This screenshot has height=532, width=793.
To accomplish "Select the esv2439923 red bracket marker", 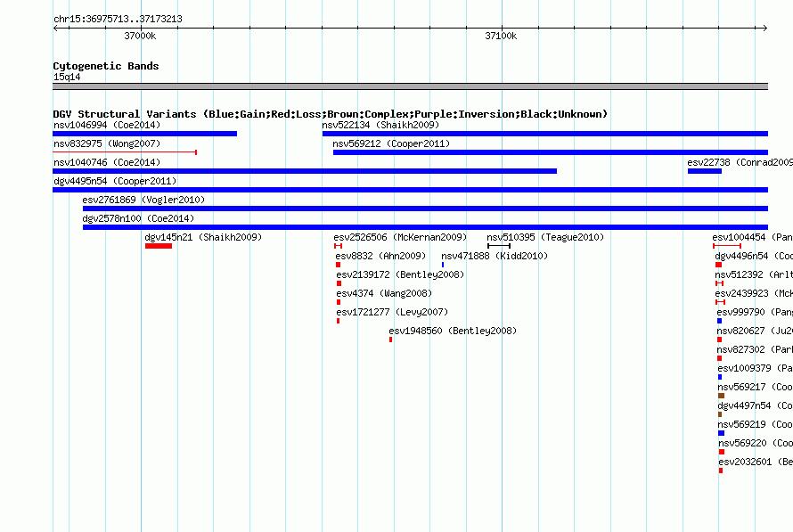I will 721,302.
